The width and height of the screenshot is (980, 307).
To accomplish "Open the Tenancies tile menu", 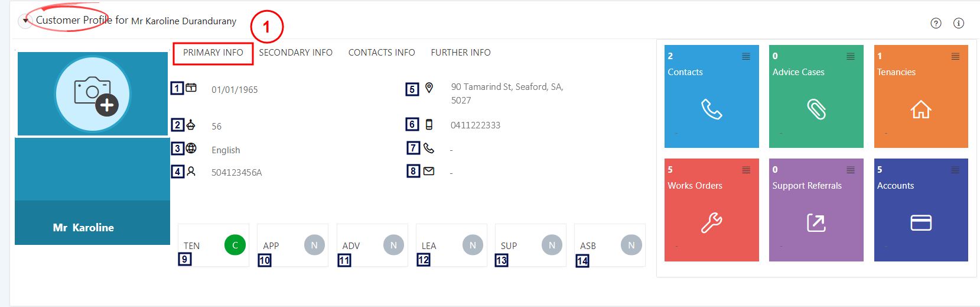I will tap(955, 56).
